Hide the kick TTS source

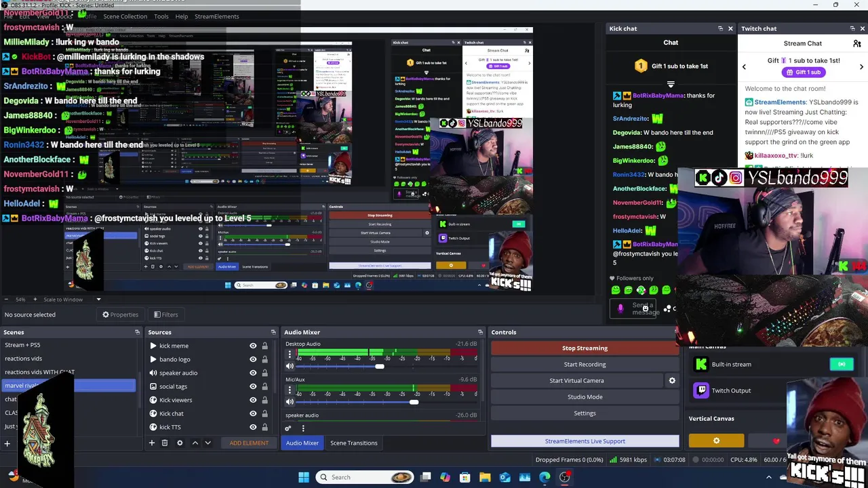pyautogui.click(x=253, y=427)
